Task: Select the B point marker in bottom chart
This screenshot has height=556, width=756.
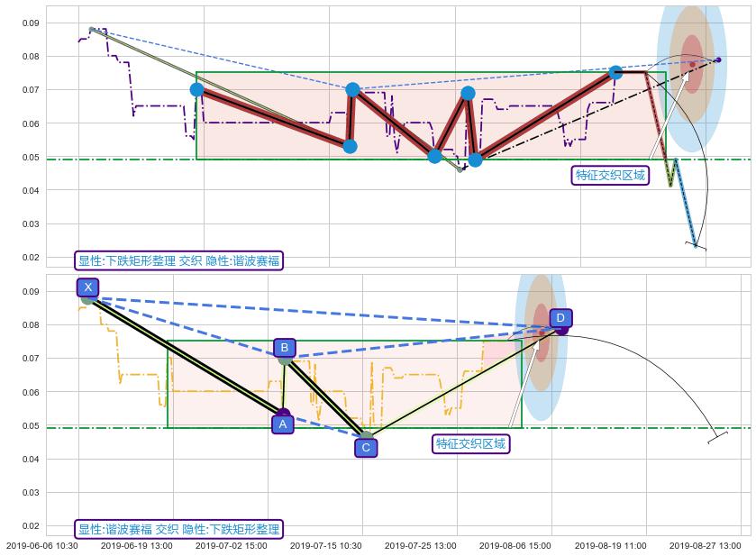Action: [x=285, y=360]
